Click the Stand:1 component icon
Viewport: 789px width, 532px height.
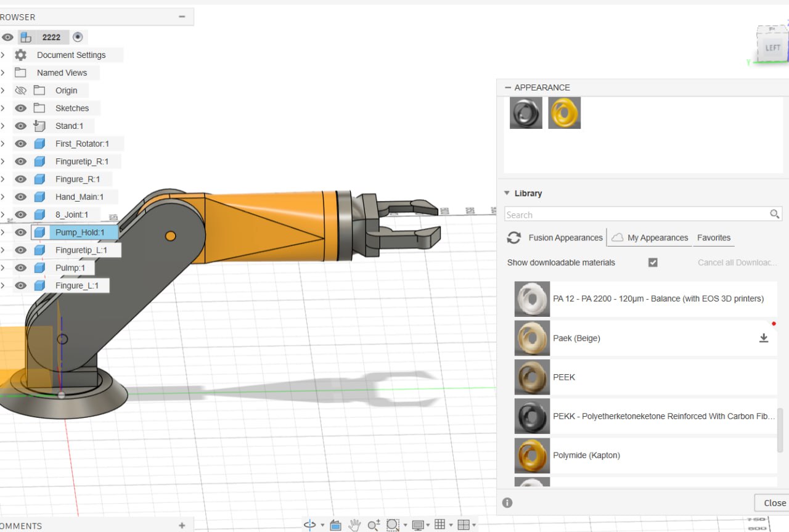pyautogui.click(x=39, y=126)
